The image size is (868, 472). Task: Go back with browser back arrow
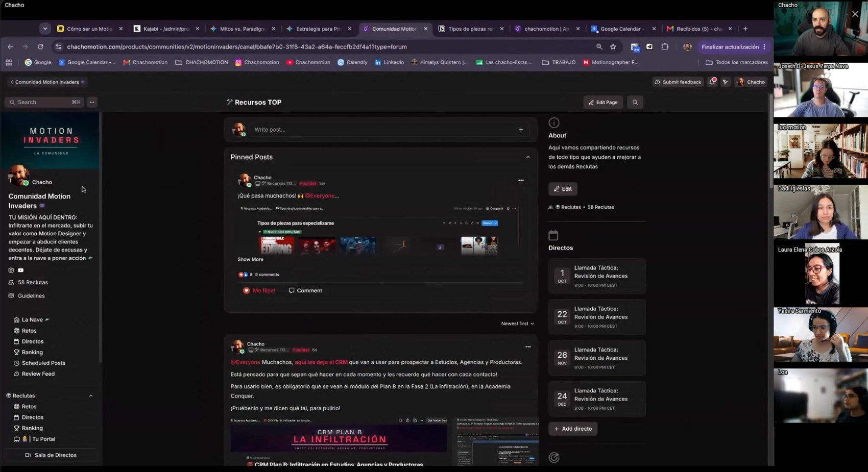(x=10, y=46)
